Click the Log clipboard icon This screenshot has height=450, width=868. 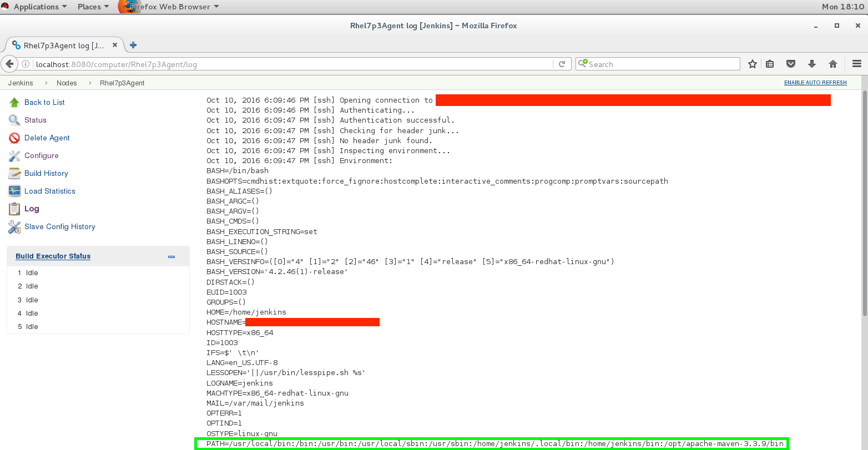coord(14,209)
